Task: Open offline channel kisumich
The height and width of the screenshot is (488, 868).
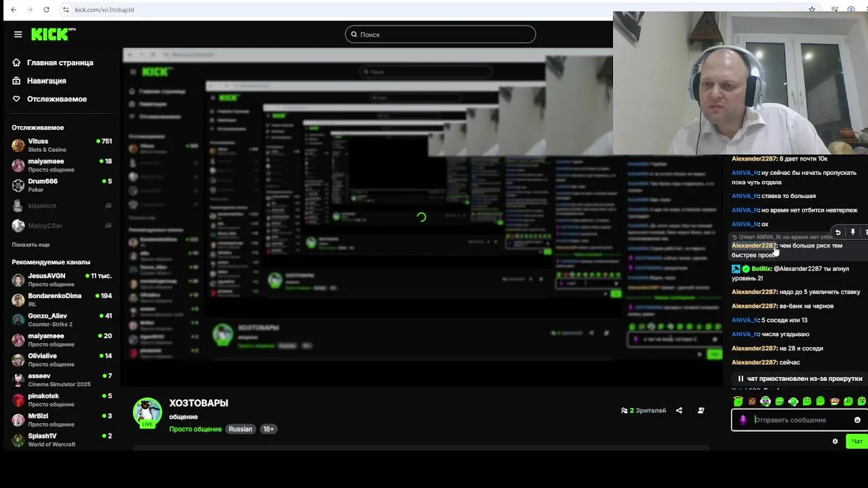Action: click(x=61, y=205)
